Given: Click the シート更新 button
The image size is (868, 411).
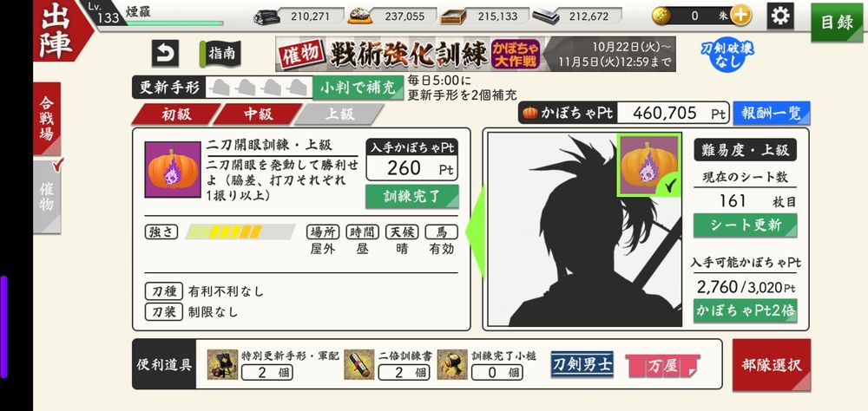Looking at the screenshot, I should (x=745, y=225).
